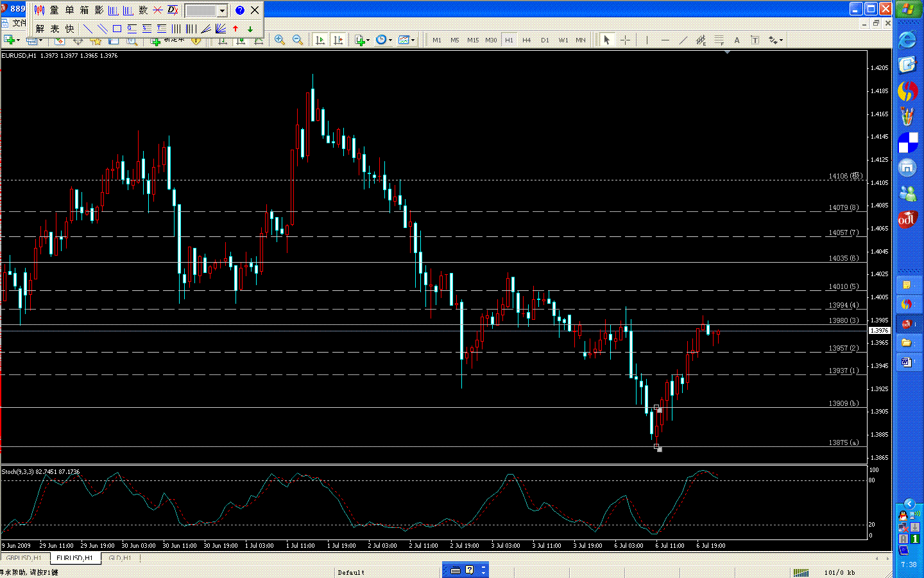This screenshot has width=924, height=578.
Task: Draw a vertical line tool
Action: pos(647,40)
